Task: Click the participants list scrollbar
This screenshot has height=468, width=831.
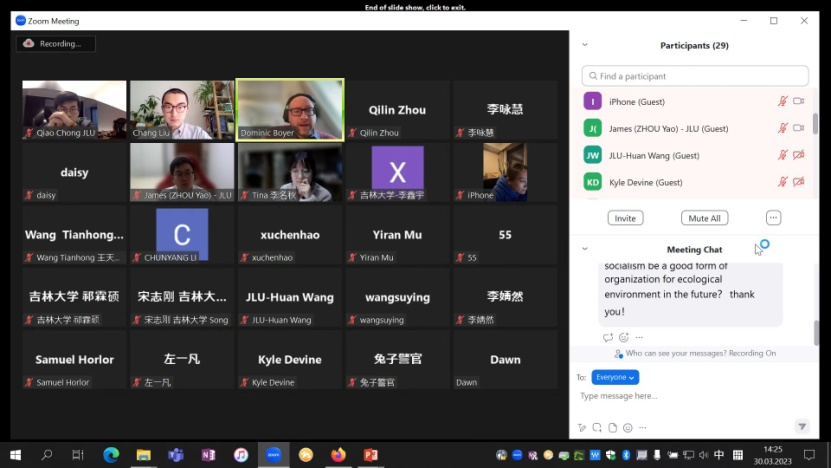Action: click(x=815, y=125)
